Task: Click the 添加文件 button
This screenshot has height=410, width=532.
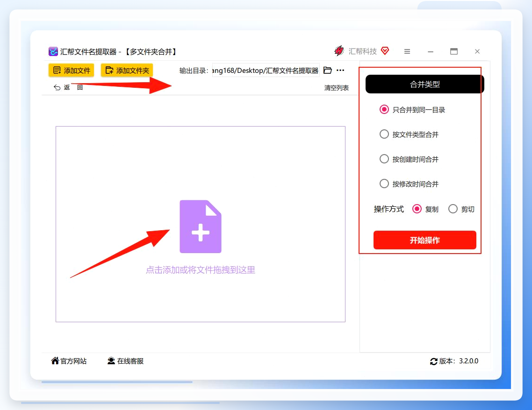Action: point(71,71)
